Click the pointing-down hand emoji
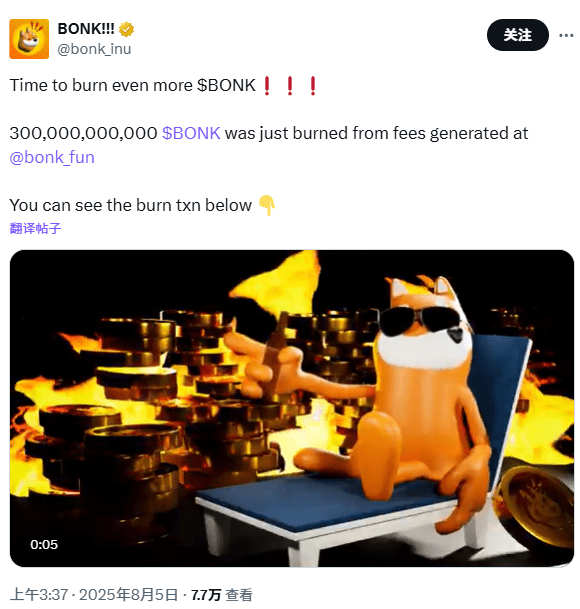The height and width of the screenshot is (609, 580). 267,205
